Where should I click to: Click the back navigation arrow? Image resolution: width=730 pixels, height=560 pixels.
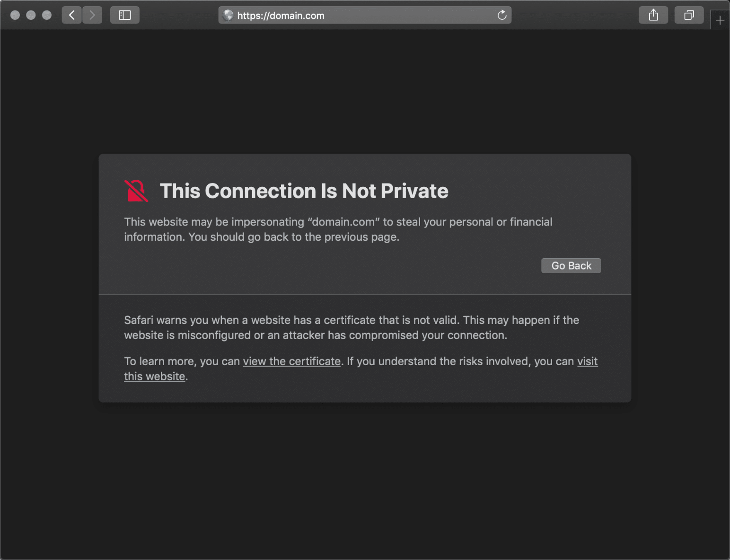tap(71, 15)
